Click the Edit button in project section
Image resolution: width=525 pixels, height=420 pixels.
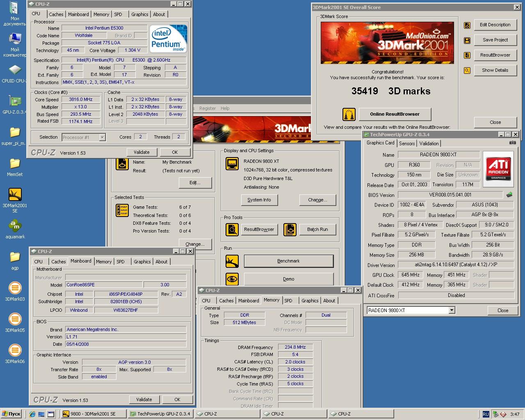pyautogui.click(x=195, y=183)
